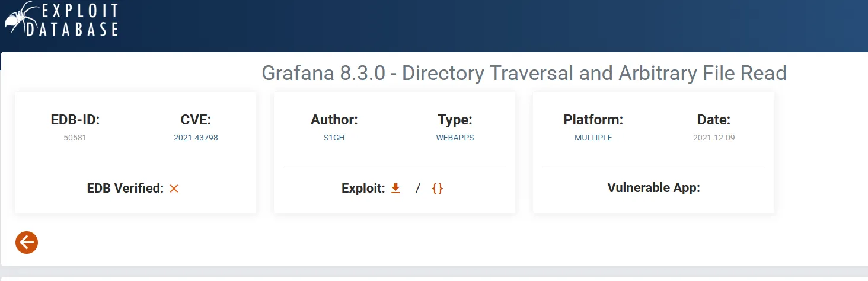Viewport: 868px width, 281px height.
Task: Click the date 2021-12-09
Action: 714,138
